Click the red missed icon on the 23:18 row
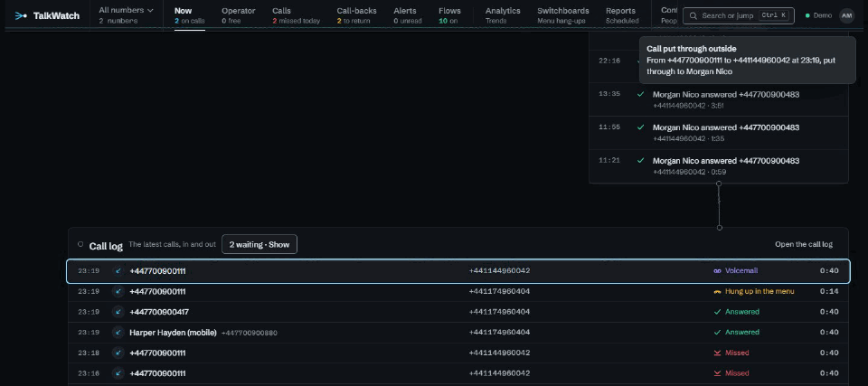The image size is (868, 386). tap(717, 353)
